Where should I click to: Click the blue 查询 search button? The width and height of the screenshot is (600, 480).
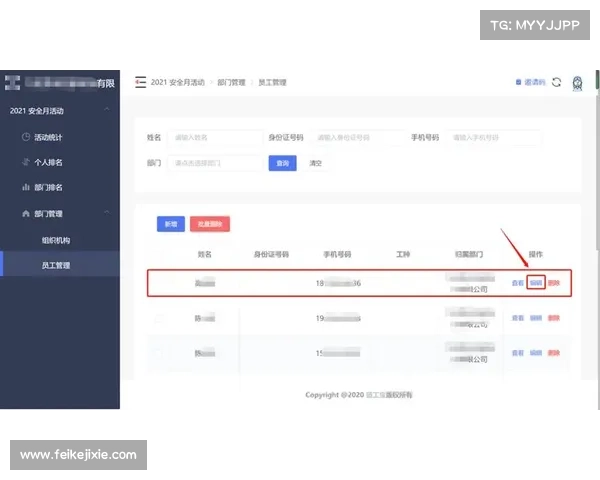[282, 163]
